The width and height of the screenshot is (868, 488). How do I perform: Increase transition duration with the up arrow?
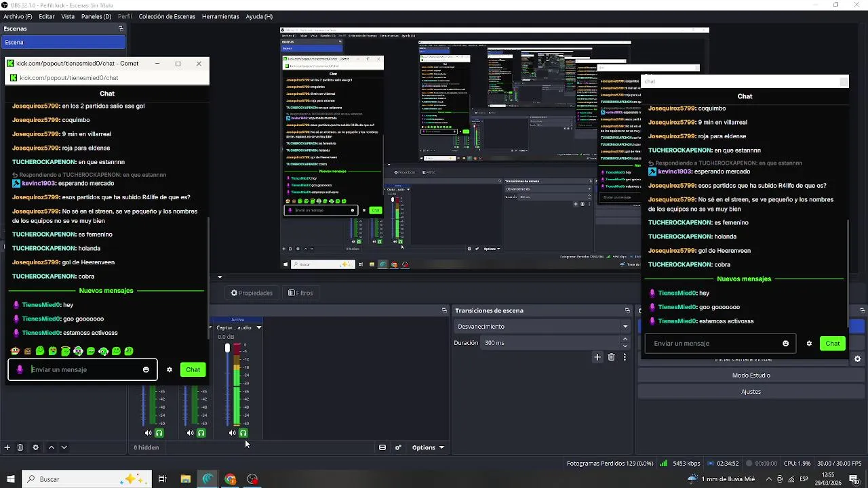pos(626,340)
